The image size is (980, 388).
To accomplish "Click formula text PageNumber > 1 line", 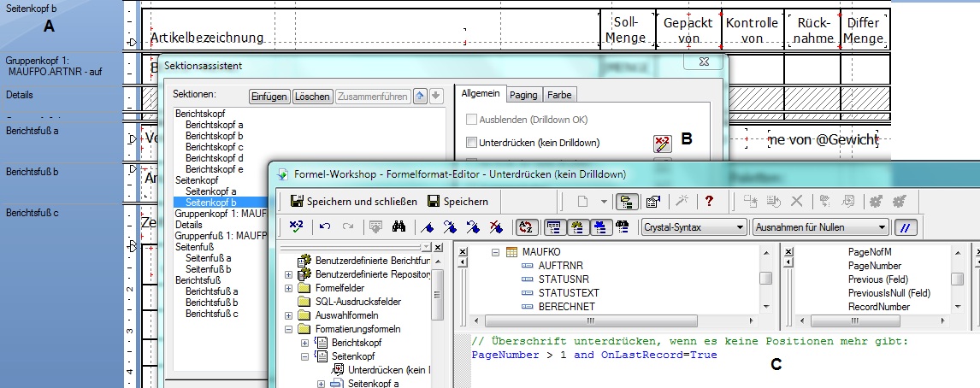I will [x=594, y=355].
